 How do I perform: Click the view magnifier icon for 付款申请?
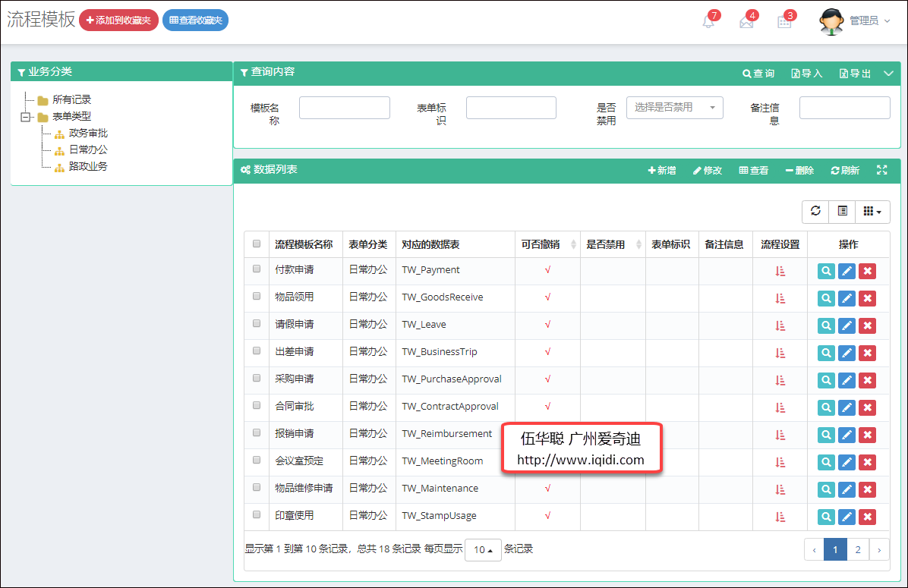click(826, 271)
